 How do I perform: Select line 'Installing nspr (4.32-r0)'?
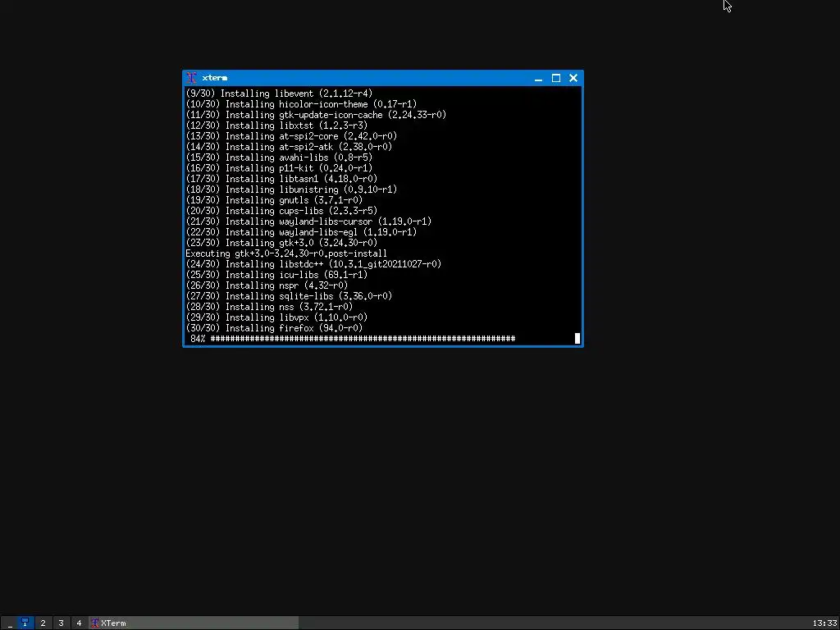267,285
